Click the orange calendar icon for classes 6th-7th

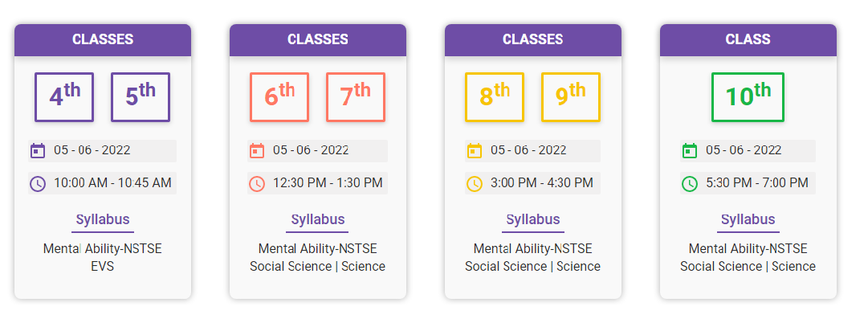[x=257, y=151]
